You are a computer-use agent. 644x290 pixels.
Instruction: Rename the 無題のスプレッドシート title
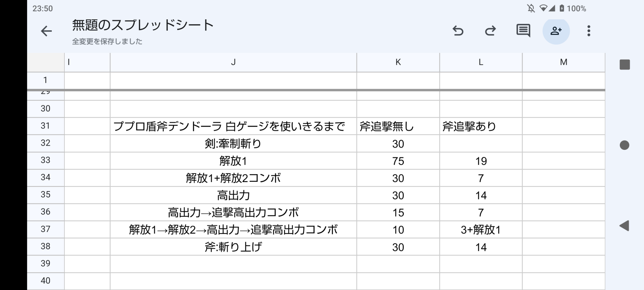[x=143, y=25]
